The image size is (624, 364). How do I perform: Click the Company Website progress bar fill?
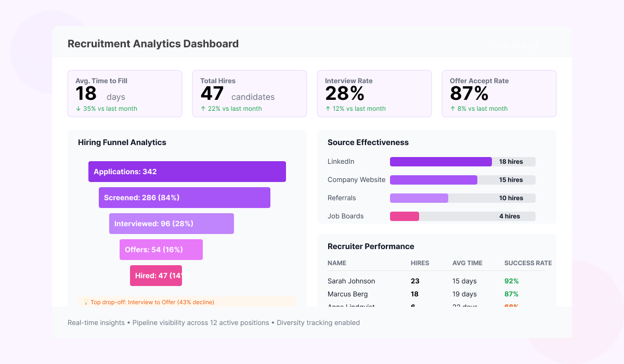pos(434,180)
